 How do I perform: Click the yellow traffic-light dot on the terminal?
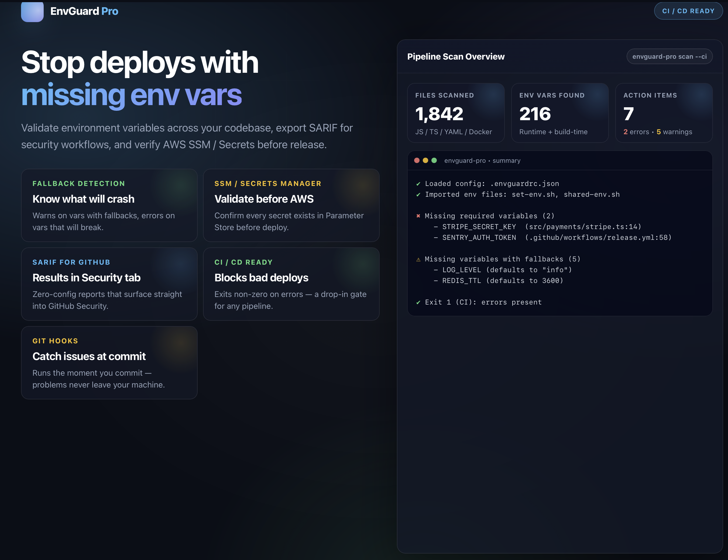426,160
